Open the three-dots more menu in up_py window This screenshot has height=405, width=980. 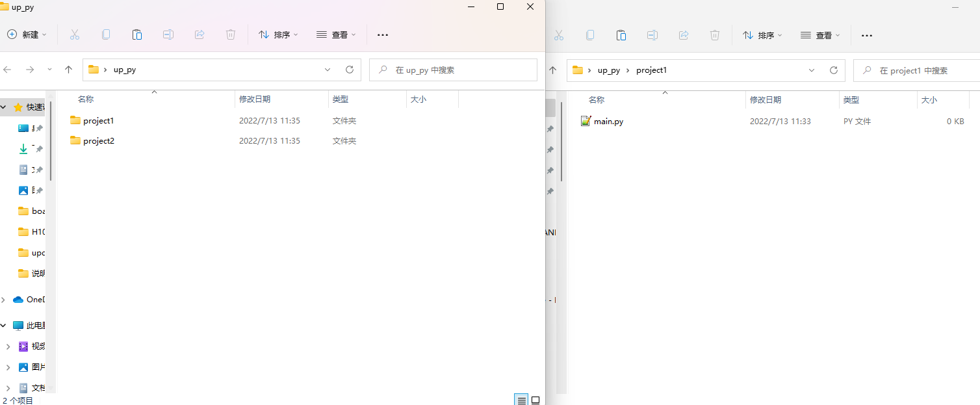pos(383,35)
